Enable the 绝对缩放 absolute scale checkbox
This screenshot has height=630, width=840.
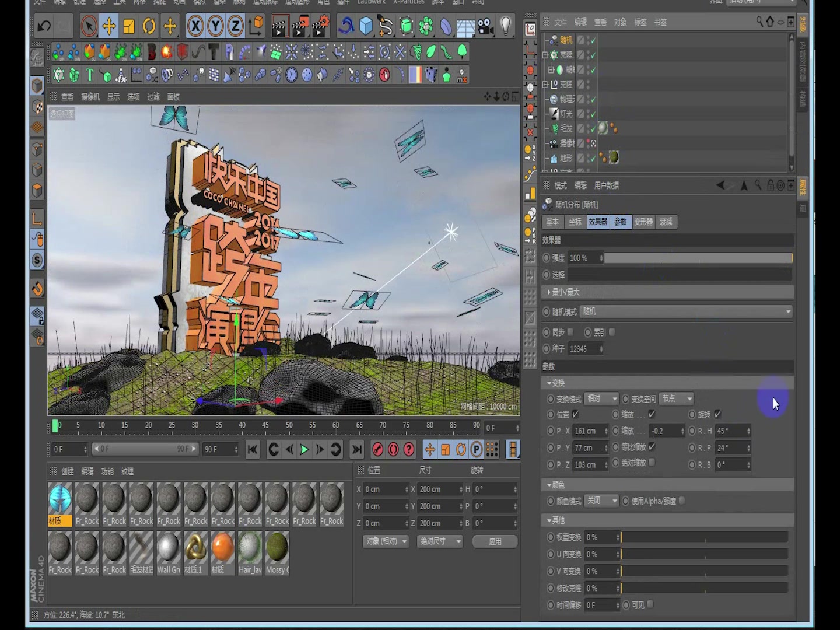point(652,462)
